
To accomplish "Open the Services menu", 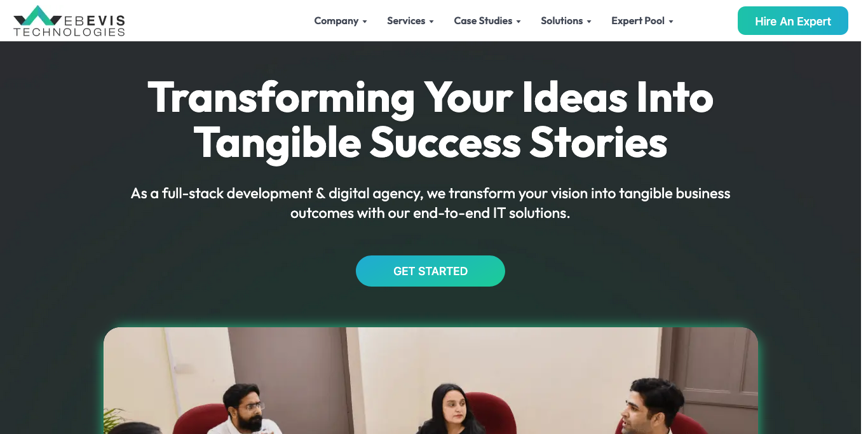I will point(406,21).
